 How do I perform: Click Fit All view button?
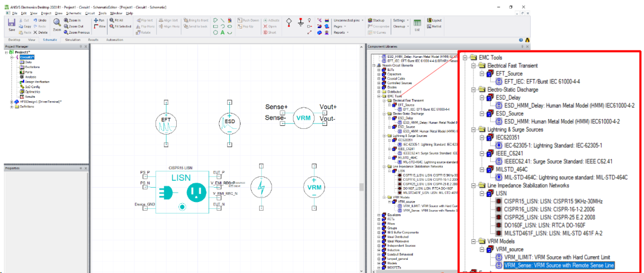click(117, 20)
